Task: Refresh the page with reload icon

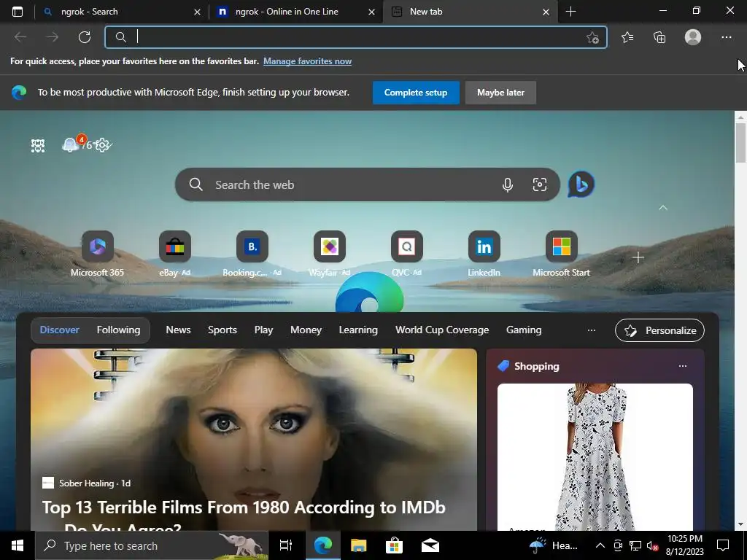Action: 85,37
